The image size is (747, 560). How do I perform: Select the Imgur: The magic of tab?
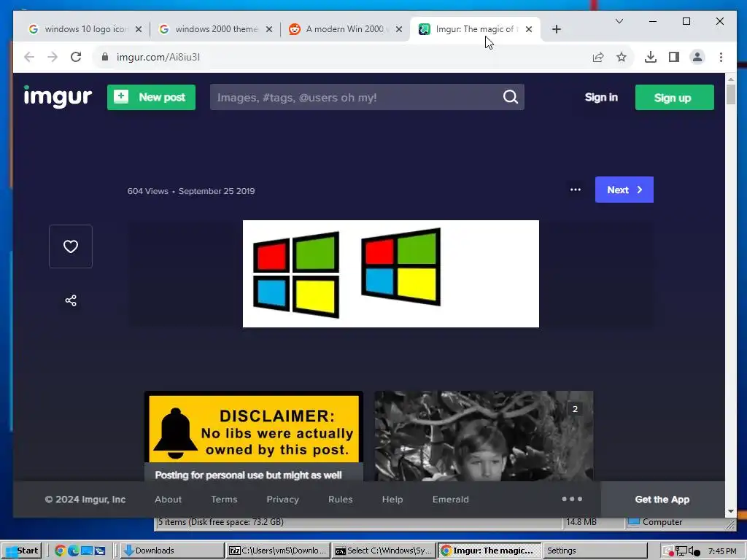point(474,29)
